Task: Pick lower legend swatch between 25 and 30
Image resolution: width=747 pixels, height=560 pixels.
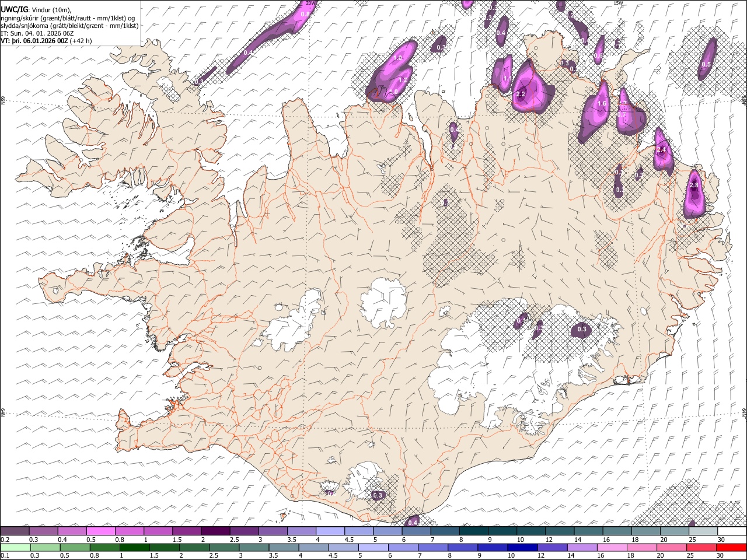Action: tap(701, 547)
